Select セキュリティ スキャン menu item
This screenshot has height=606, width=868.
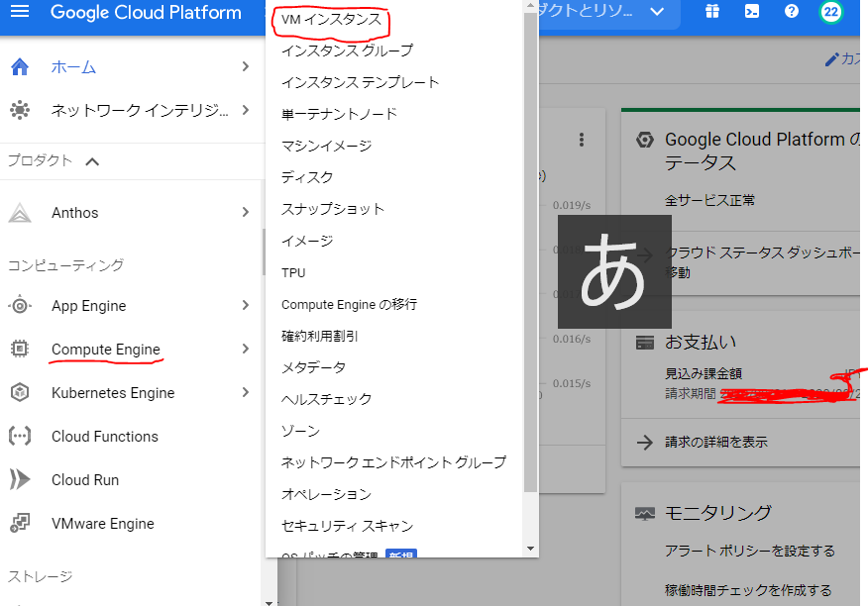(347, 526)
